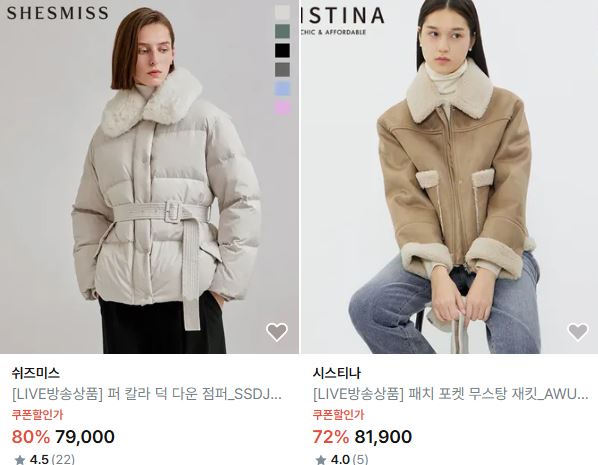The width and height of the screenshot is (598, 465).
Task: View the 4.5 star rating reviews
Action: (x=44, y=459)
